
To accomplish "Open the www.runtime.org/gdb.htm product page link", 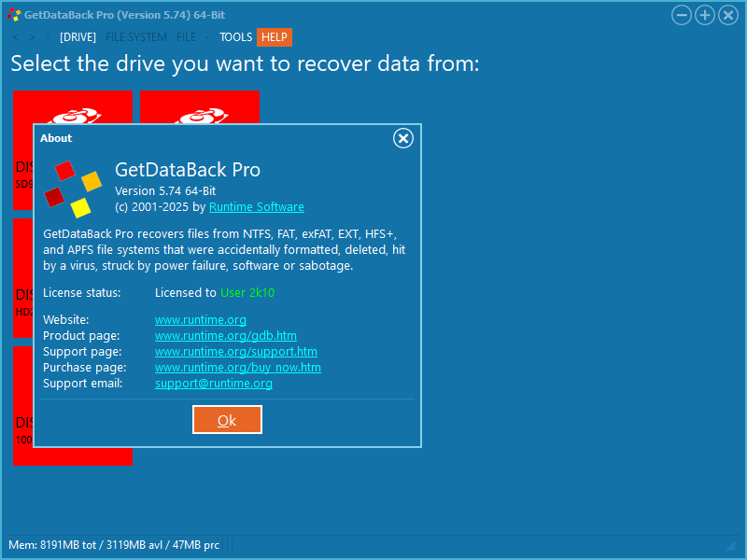I will (x=226, y=336).
